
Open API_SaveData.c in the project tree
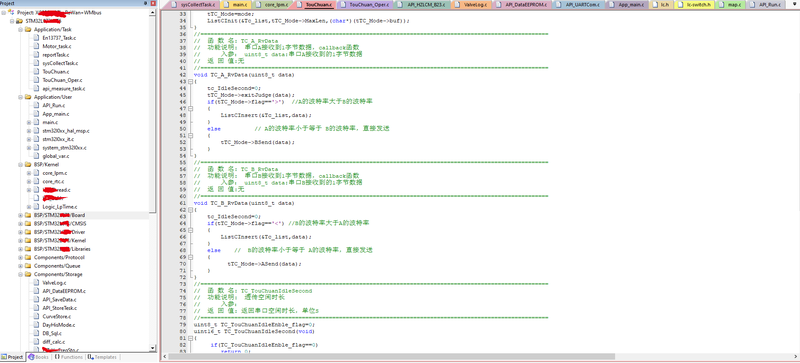(59, 299)
